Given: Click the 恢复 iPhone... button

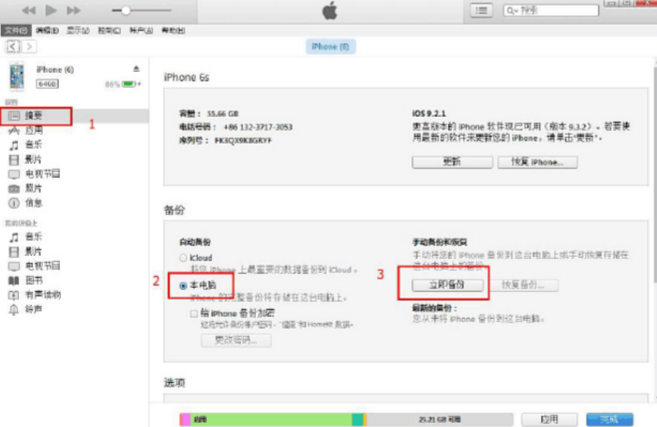Looking at the screenshot, I should (540, 162).
